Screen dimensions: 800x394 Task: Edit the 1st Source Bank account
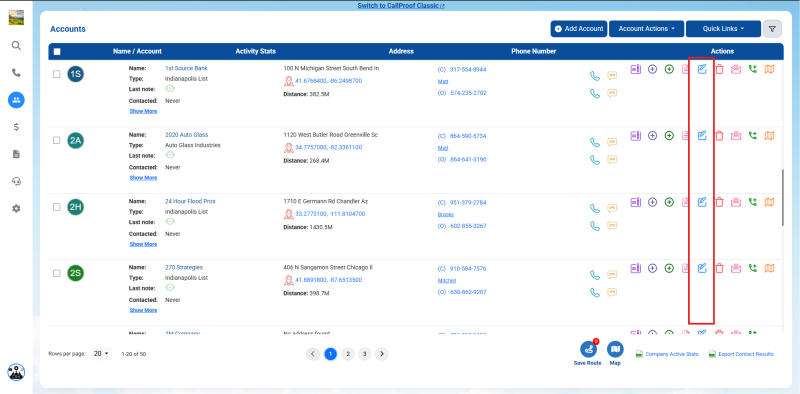coord(702,69)
